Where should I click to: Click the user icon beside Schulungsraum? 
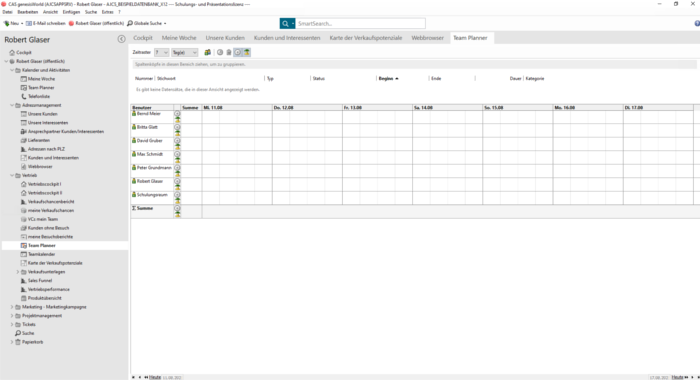tap(134, 195)
